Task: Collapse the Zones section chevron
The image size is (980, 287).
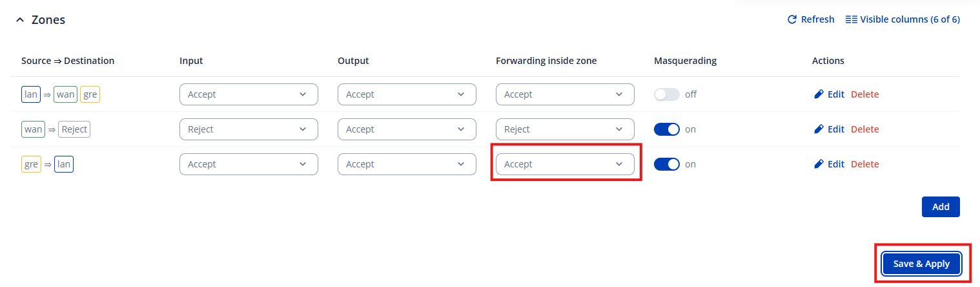Action: click(20, 20)
